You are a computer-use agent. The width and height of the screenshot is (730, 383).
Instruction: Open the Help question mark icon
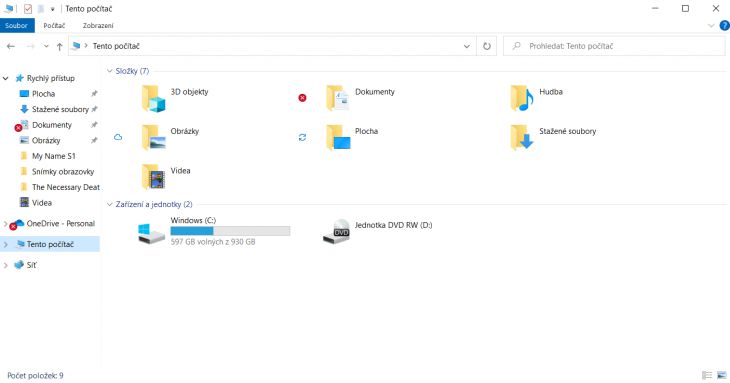[x=724, y=26]
